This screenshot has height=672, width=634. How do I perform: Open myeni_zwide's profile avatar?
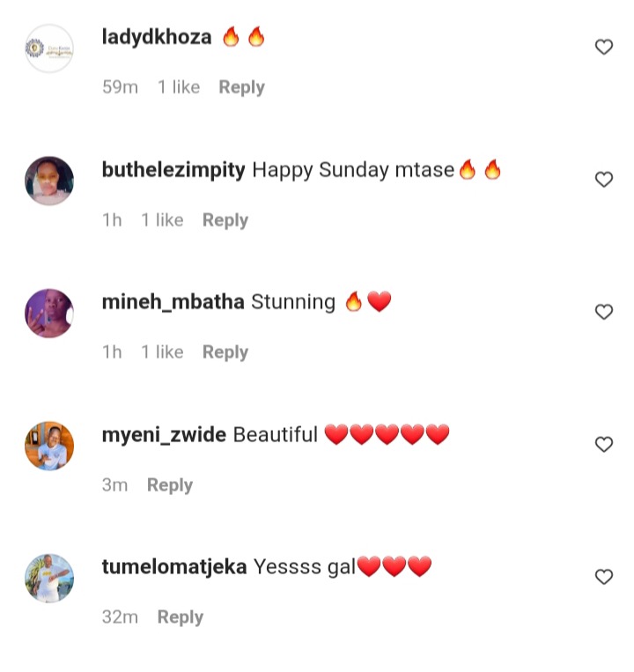click(49, 446)
